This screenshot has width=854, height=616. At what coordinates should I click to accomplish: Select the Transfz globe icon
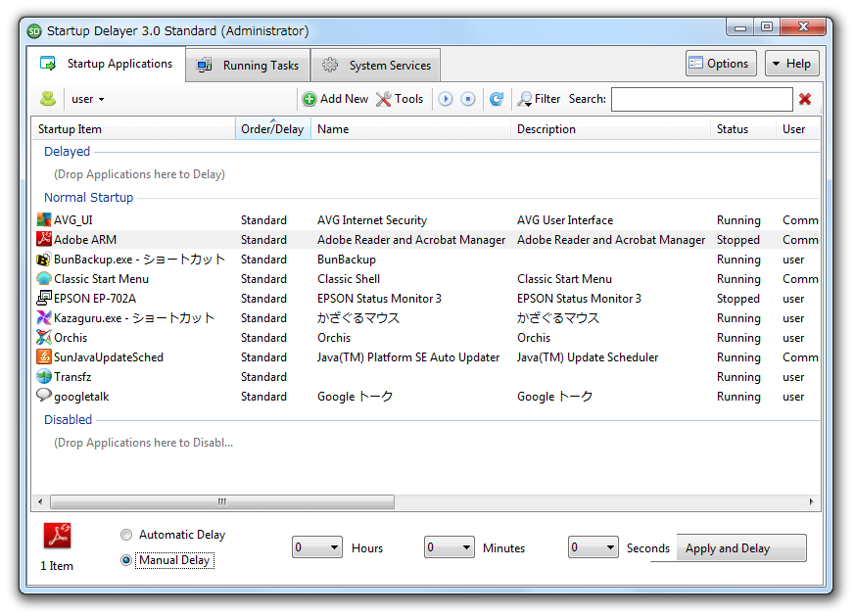(43, 376)
